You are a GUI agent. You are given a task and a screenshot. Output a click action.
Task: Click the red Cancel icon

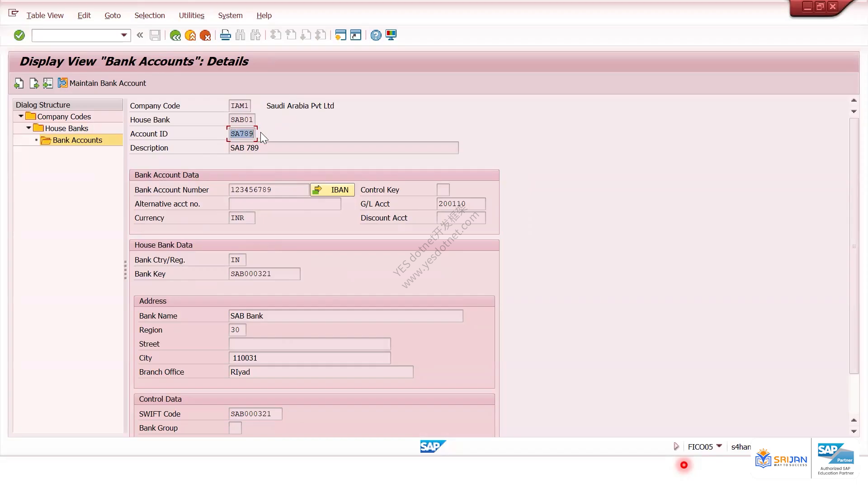205,35
